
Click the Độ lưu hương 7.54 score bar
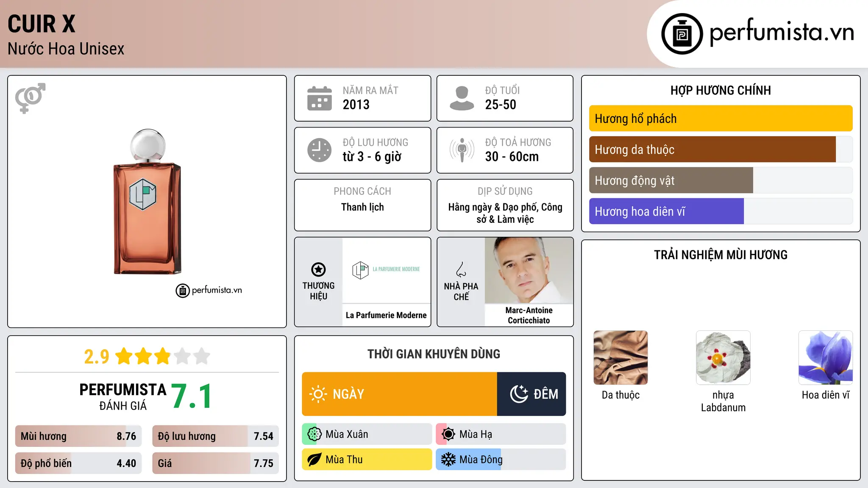coord(216,436)
